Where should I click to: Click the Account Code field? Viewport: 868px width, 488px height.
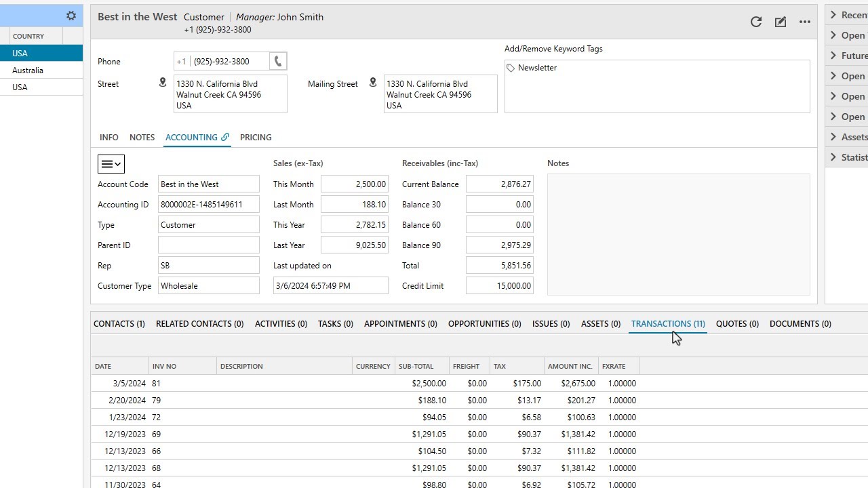pos(209,184)
